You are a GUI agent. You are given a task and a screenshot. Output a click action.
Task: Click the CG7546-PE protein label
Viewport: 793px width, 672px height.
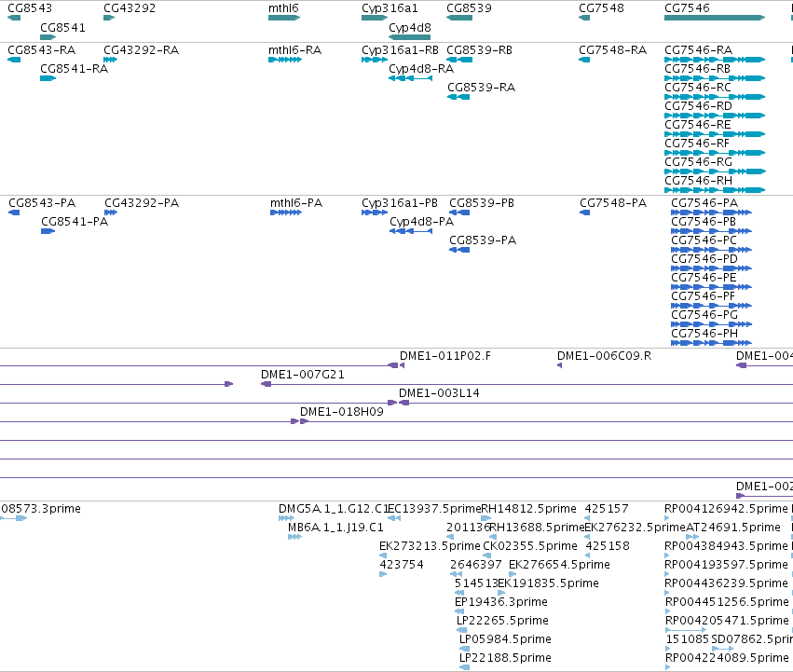pos(704,278)
